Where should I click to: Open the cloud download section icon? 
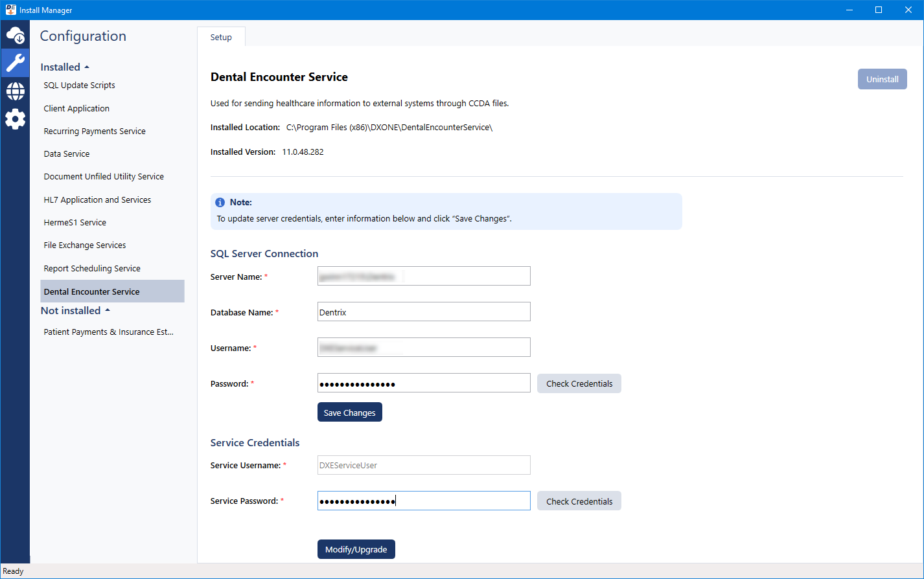[15, 35]
